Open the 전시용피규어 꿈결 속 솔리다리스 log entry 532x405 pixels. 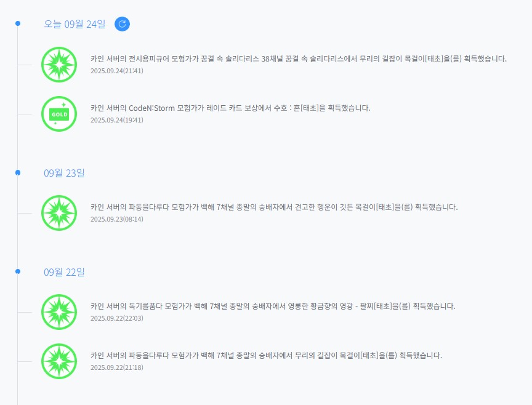[x=298, y=59]
